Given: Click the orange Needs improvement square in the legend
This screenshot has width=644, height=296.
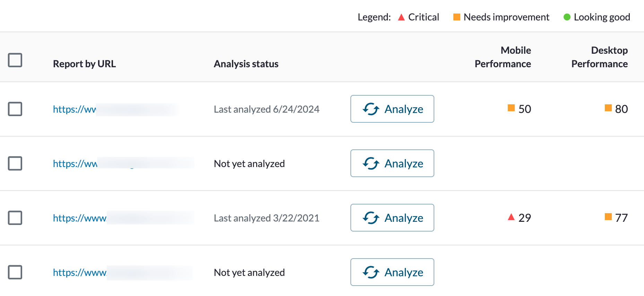Looking at the screenshot, I should pos(457,17).
